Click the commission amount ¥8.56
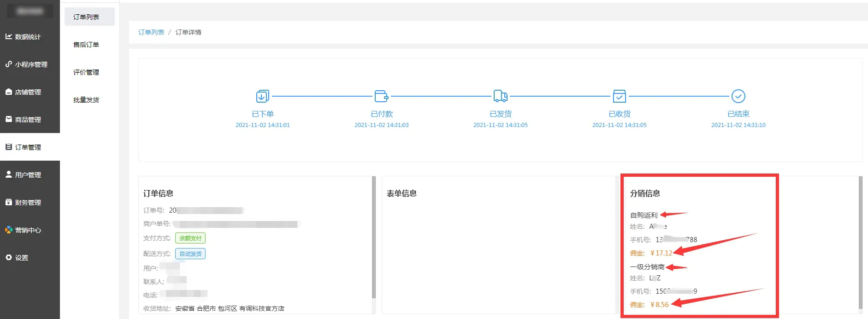Image resolution: width=868 pixels, height=319 pixels. tap(659, 304)
